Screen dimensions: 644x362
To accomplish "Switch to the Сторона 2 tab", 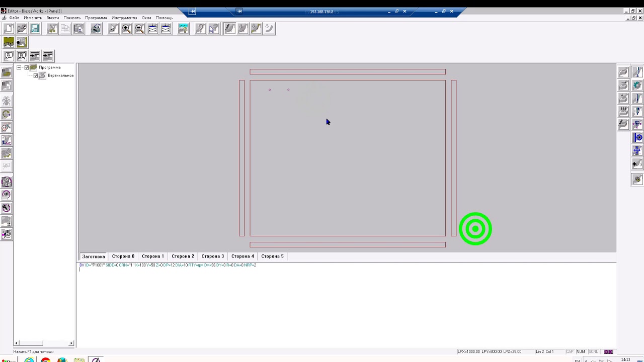I will click(x=183, y=256).
